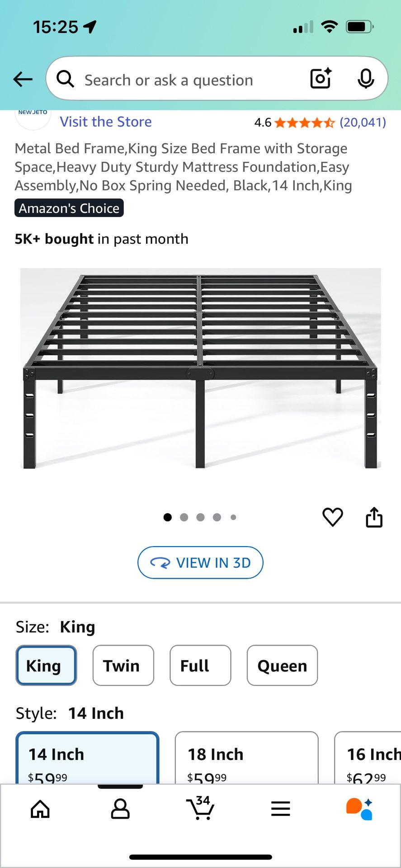Open the 20,041 customer reviews link
The width and height of the screenshot is (401, 868).
(363, 123)
